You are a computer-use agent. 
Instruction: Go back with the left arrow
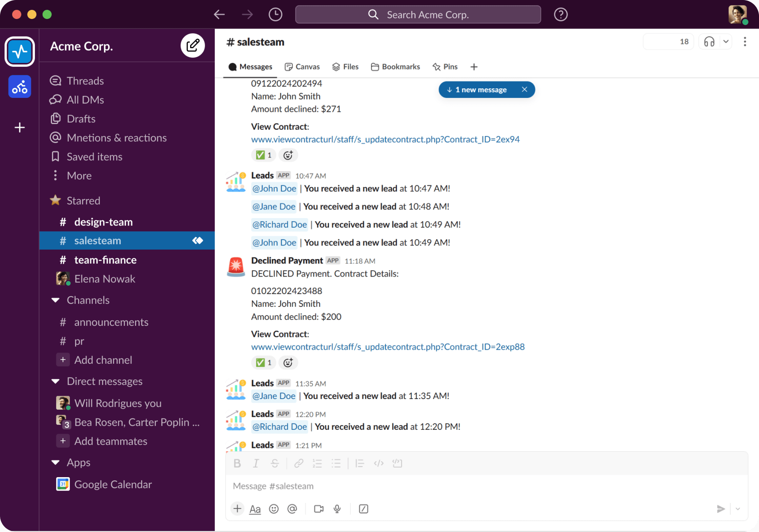pos(219,15)
